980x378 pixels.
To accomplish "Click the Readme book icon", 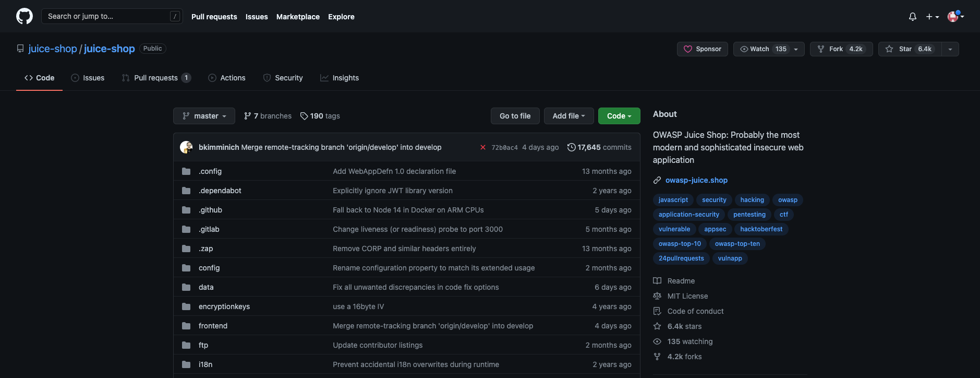I will (657, 281).
